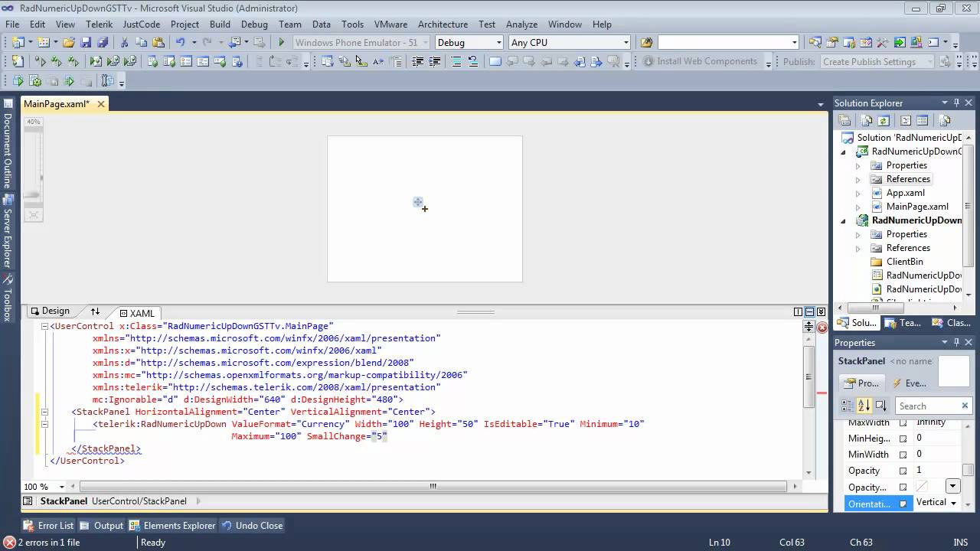Click the Refresh icon in Solution Explorer
Screen dimensions: 980x551
(x=884, y=120)
